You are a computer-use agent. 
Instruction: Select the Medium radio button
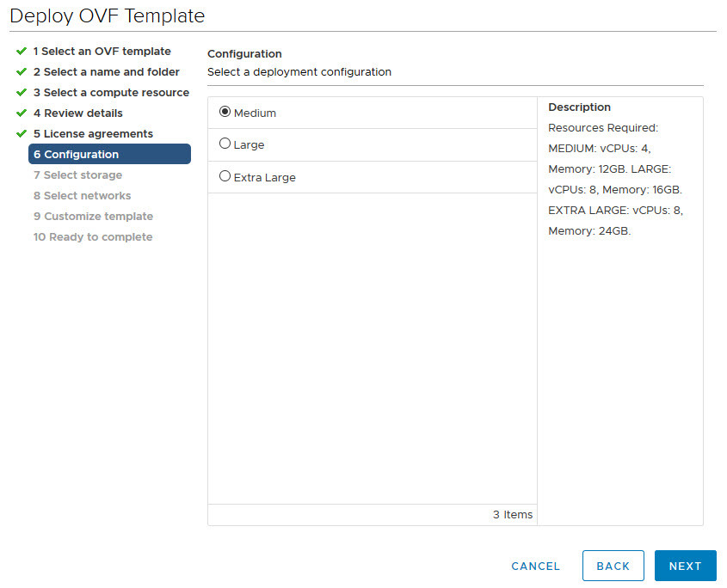tap(225, 112)
